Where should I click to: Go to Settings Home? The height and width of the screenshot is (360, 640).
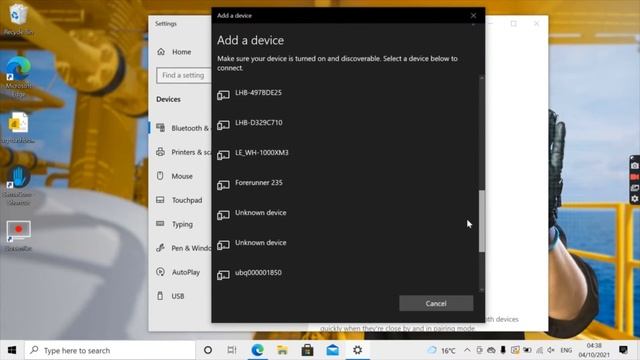pyautogui.click(x=181, y=52)
